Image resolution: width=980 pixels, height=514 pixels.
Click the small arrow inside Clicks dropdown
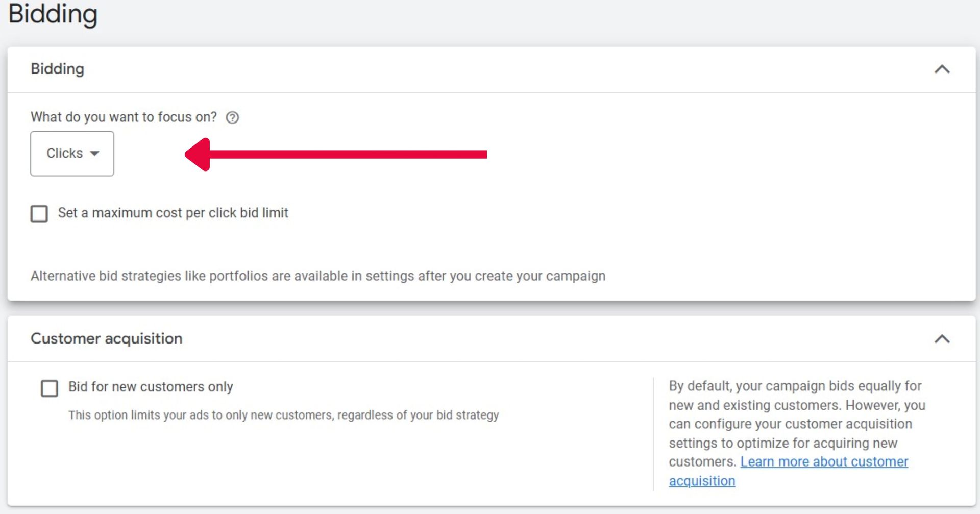(94, 154)
